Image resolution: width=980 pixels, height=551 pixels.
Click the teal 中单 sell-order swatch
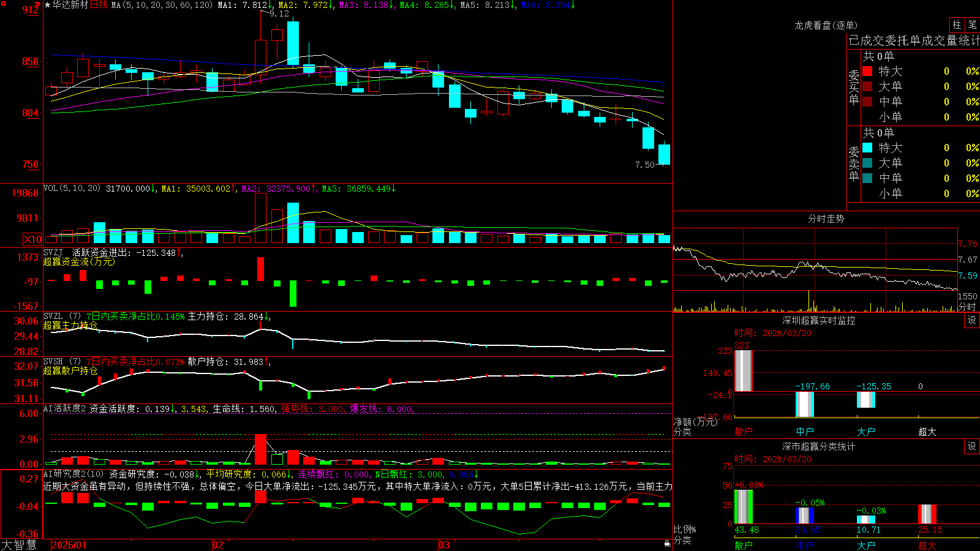(867, 178)
